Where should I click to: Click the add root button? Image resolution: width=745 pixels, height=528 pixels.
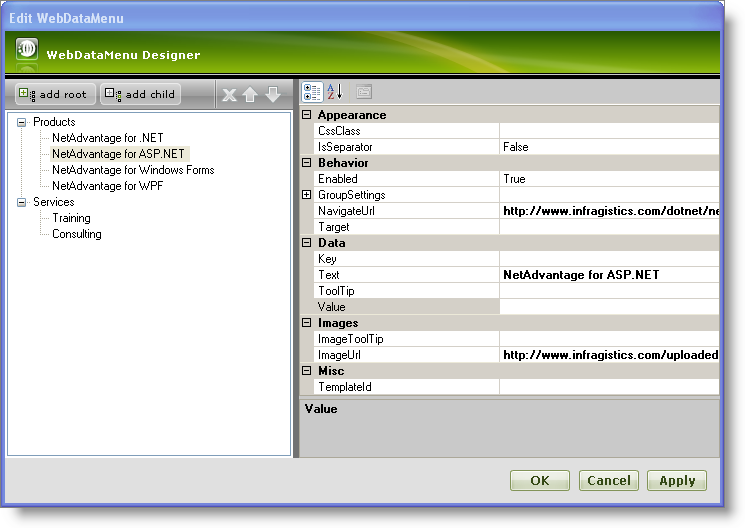click(55, 94)
